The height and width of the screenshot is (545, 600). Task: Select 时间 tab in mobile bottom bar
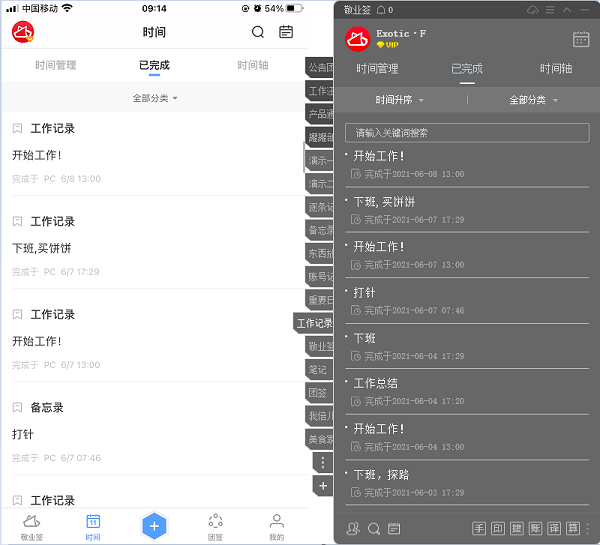pos(93,527)
